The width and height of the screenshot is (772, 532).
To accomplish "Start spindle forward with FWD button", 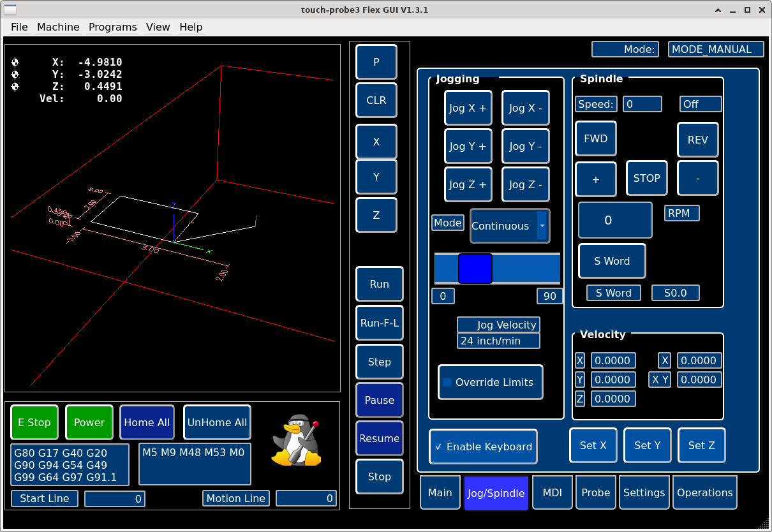I will (595, 138).
